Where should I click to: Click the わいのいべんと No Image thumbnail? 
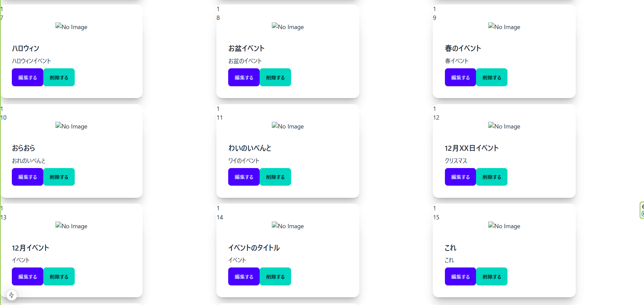[288, 126]
